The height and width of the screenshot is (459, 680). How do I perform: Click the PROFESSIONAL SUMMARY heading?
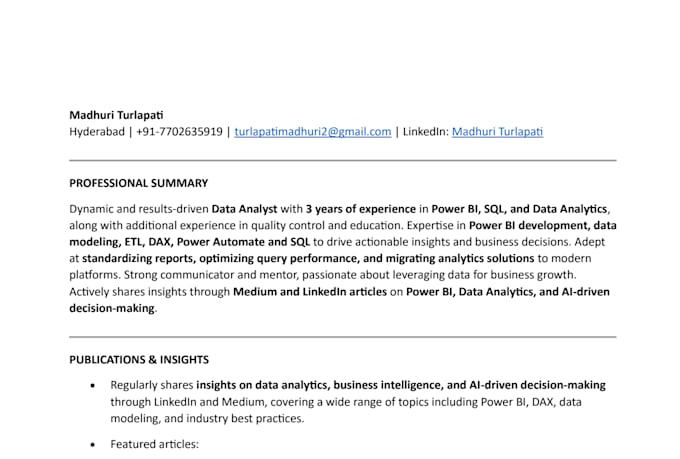click(138, 183)
